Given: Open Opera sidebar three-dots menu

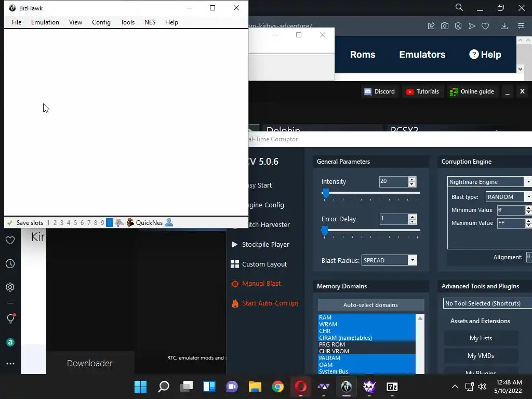Looking at the screenshot, I should [x=10, y=364].
